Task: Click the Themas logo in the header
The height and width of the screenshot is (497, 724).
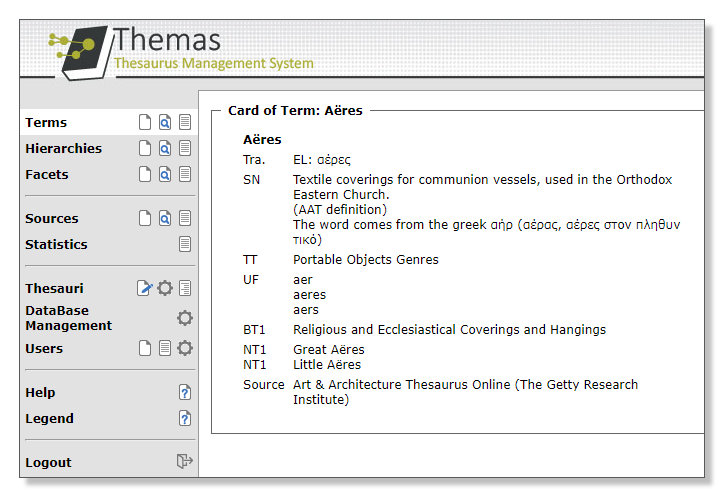Action: [180, 50]
